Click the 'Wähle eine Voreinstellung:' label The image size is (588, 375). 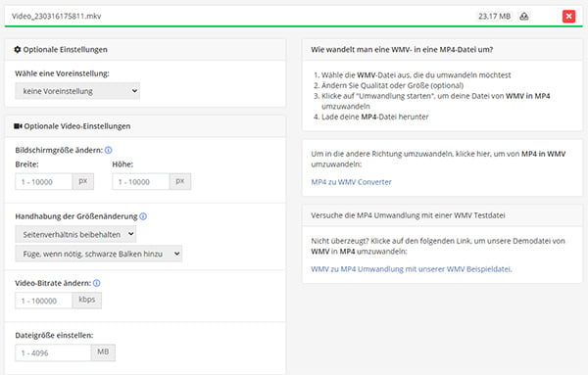click(x=63, y=73)
